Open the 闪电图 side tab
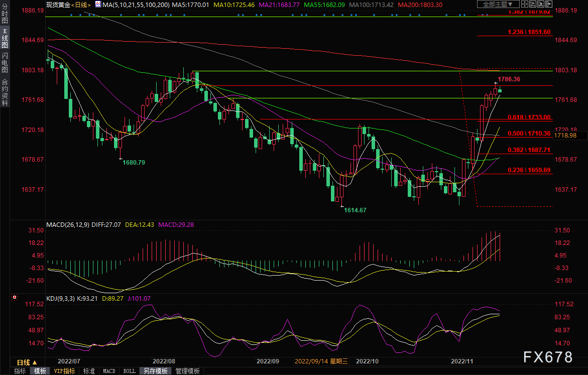 click(x=5, y=63)
